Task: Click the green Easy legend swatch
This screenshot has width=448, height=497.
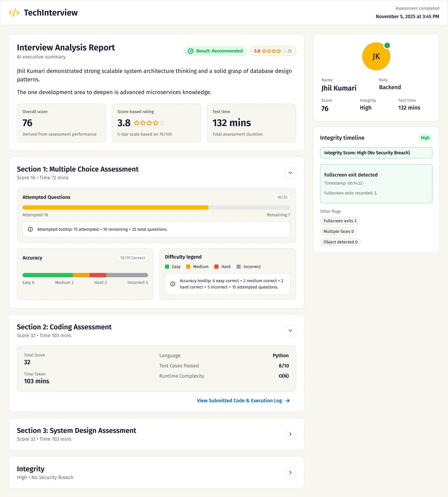Action: point(167,267)
